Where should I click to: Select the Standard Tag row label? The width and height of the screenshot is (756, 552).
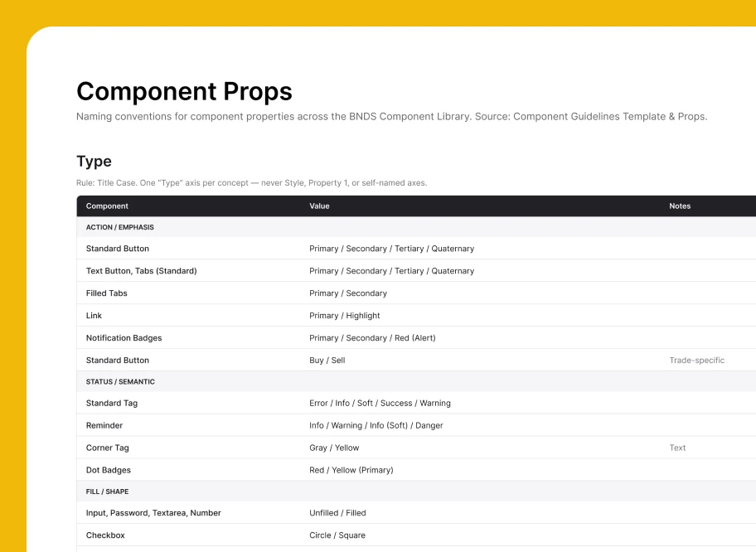pos(111,403)
